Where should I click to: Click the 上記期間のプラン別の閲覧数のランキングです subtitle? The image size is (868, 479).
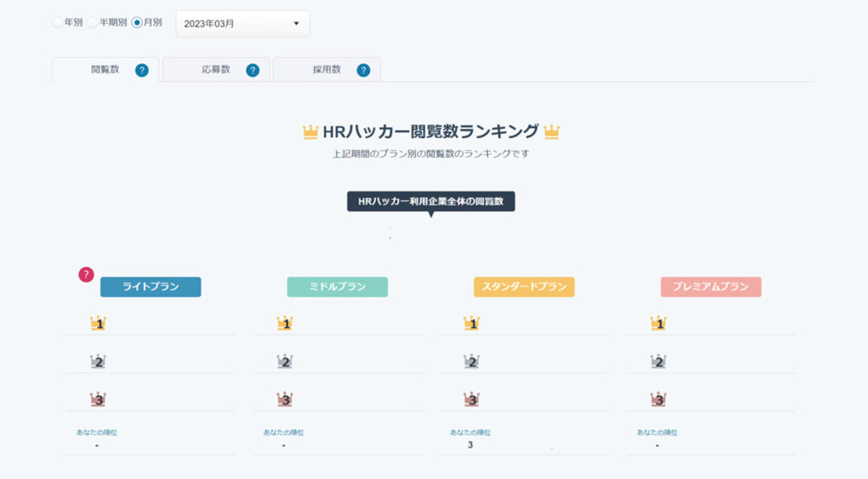[431, 154]
